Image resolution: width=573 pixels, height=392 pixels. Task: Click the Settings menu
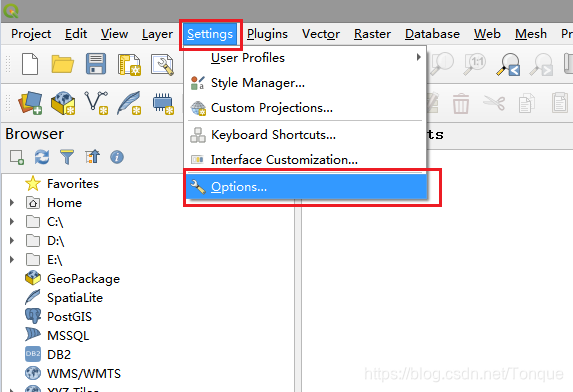[x=210, y=34]
